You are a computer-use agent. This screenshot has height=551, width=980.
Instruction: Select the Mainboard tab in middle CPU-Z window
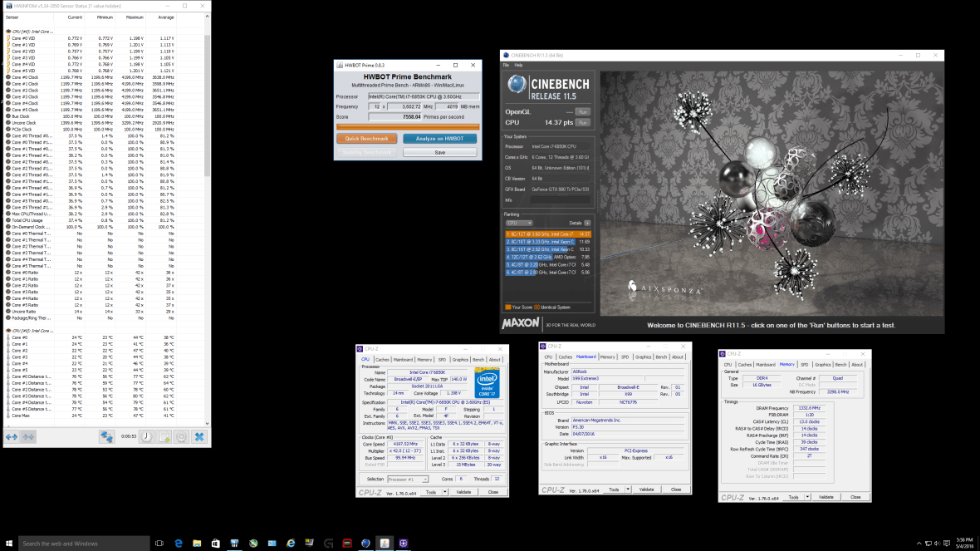click(x=586, y=357)
